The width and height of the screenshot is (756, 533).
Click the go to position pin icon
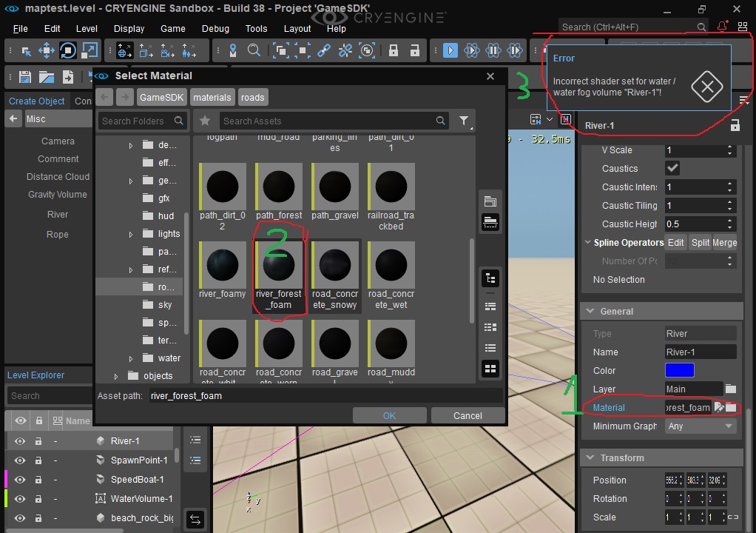click(x=233, y=50)
